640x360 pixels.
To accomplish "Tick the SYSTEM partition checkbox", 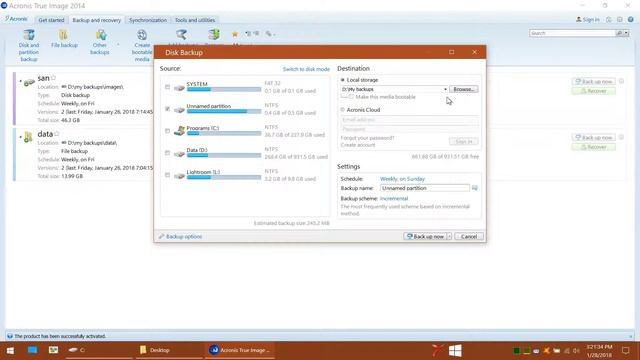I will tap(167, 87).
